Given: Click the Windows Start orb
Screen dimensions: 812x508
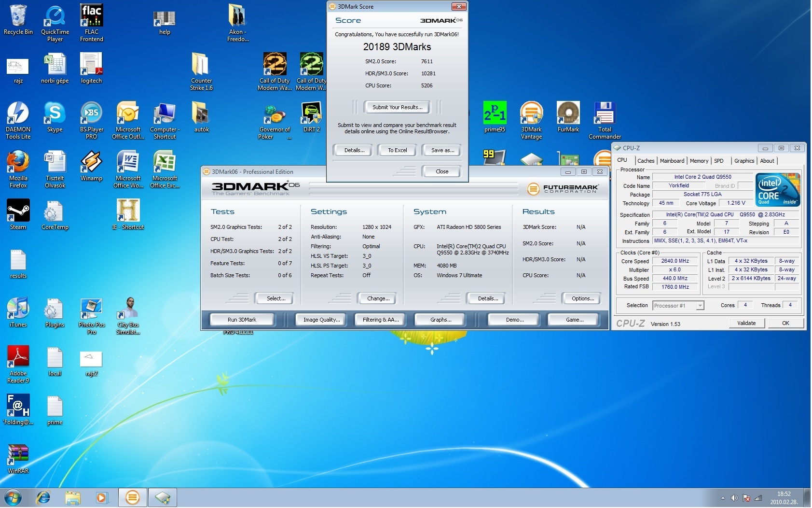Looking at the screenshot, I should (x=13, y=497).
